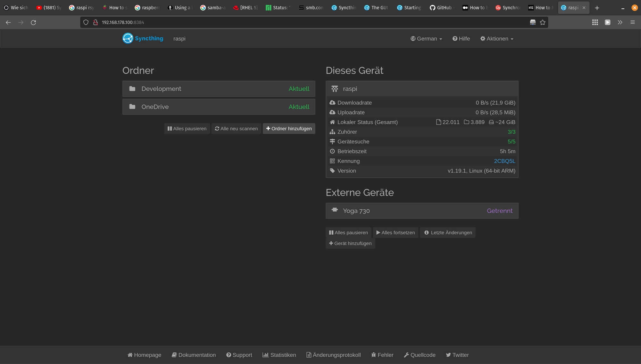Open the 2CBQ5L device ID link
Image resolution: width=641 pixels, height=364 pixels.
[x=504, y=161]
